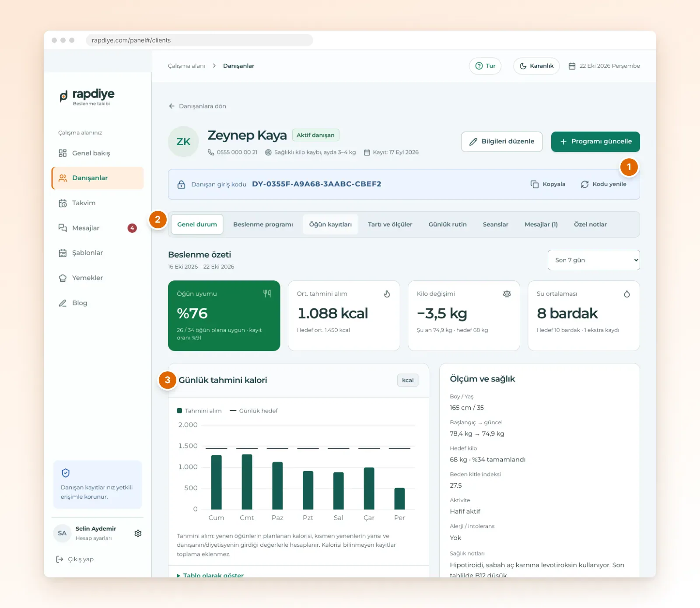Click the Bilgileri düzenle button
Screen dimensions: 700x608
tap(502, 142)
